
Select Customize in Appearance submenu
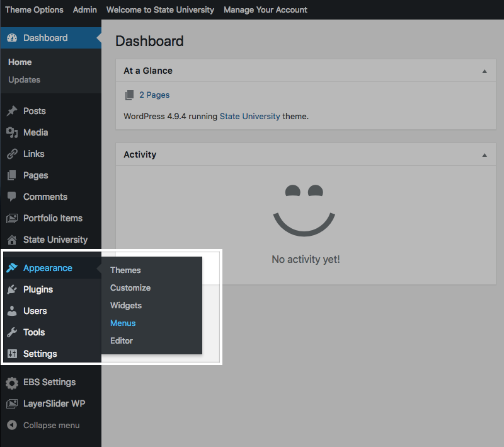click(130, 288)
